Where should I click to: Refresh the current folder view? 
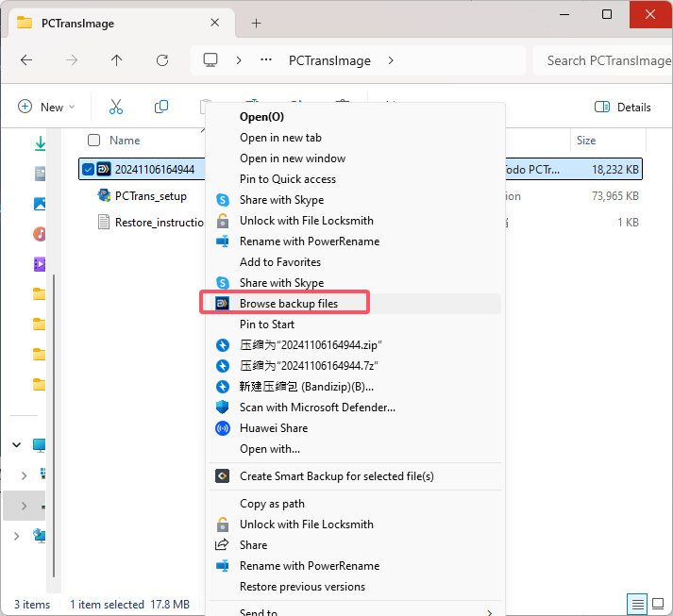(161, 60)
